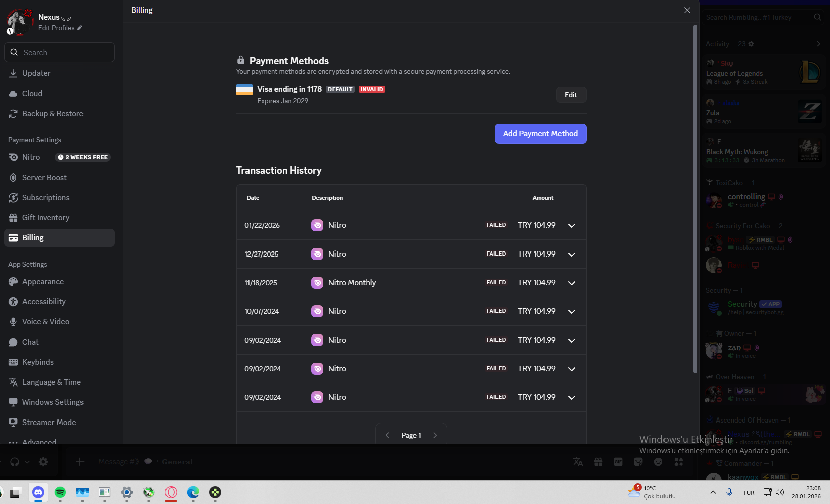The image size is (830, 504).
Task: Open the Subscriptions settings page
Action: pos(59,198)
